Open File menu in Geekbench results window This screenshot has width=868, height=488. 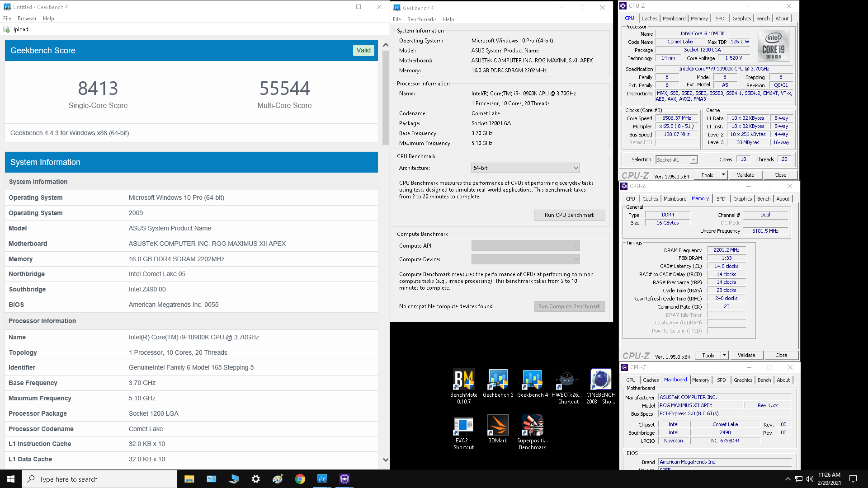pos(7,19)
